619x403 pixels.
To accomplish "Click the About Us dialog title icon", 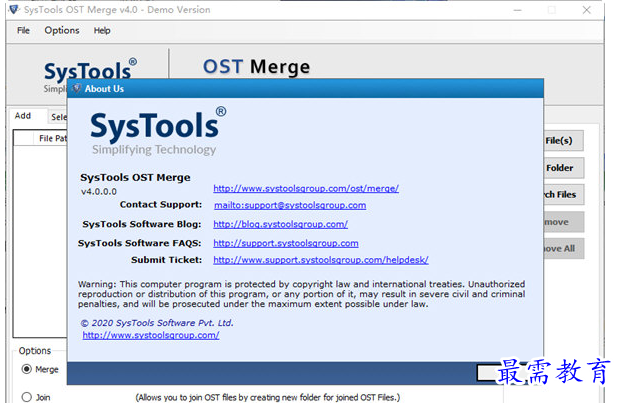I will (x=77, y=88).
